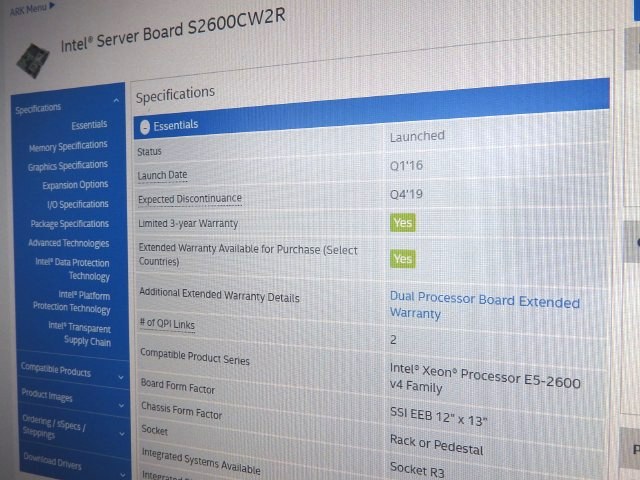Click the Limited 3-year Warranty label
640x480 pixels.
[188, 223]
